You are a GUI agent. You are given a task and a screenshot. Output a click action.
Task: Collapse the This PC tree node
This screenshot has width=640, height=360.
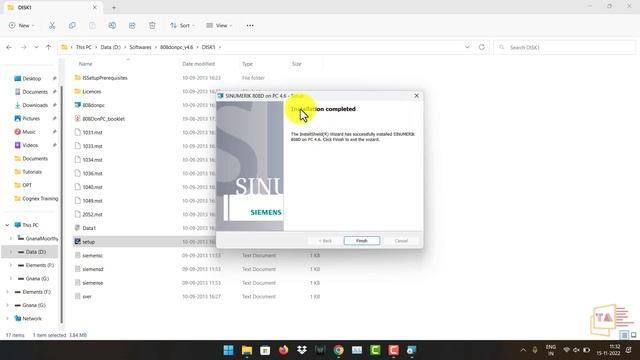(7, 225)
